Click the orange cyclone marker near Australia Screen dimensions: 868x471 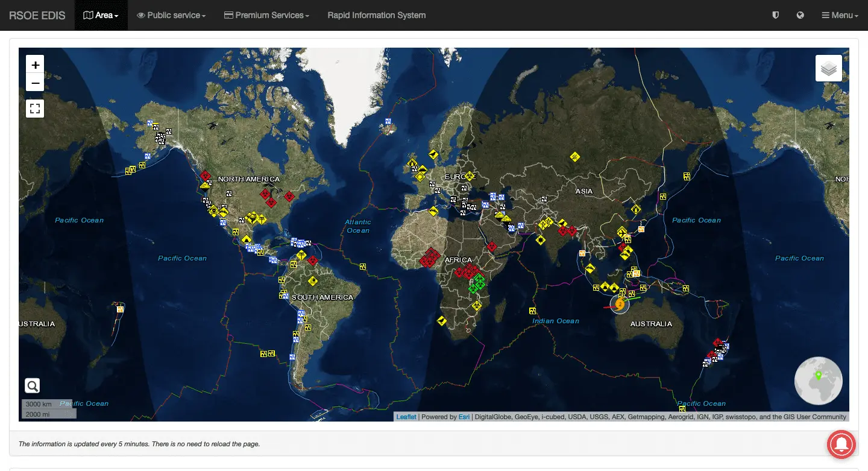click(x=619, y=304)
